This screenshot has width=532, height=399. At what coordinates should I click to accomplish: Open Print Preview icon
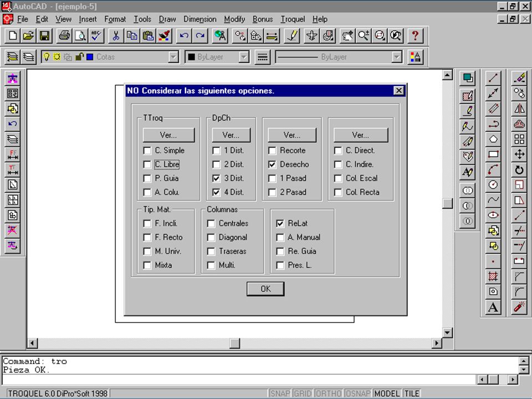pos(80,35)
